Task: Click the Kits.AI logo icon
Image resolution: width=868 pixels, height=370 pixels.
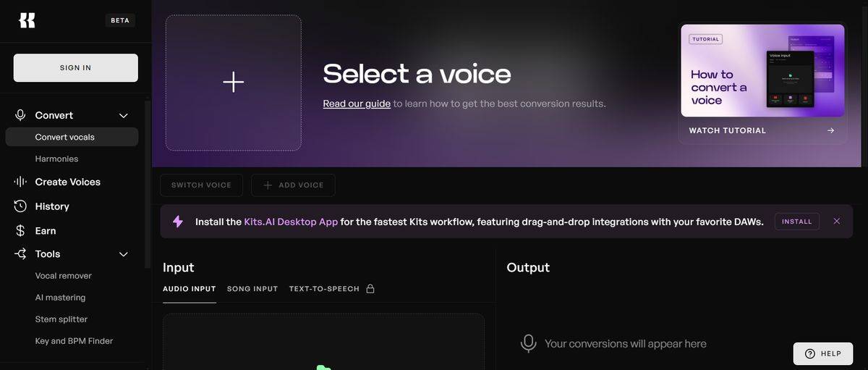Action: click(27, 20)
